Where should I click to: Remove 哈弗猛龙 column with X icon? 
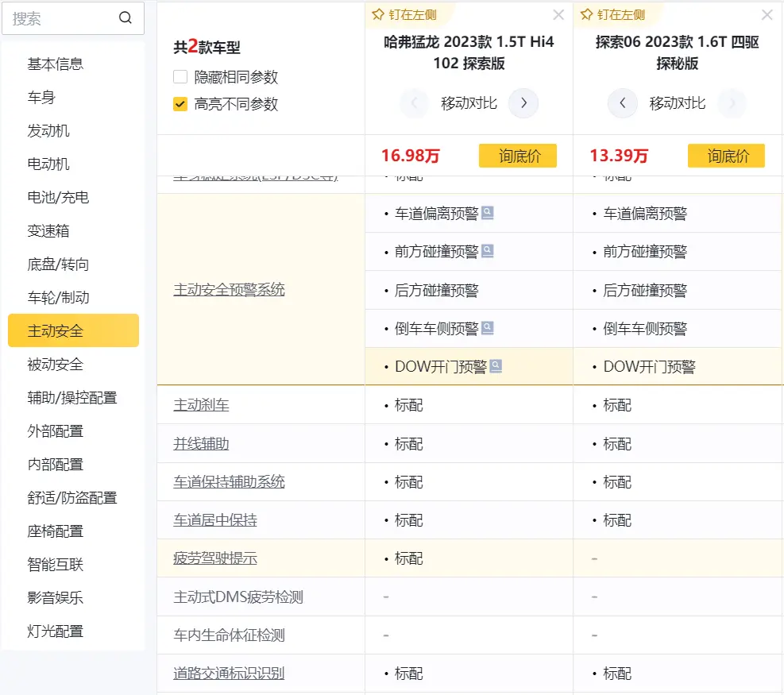click(558, 15)
